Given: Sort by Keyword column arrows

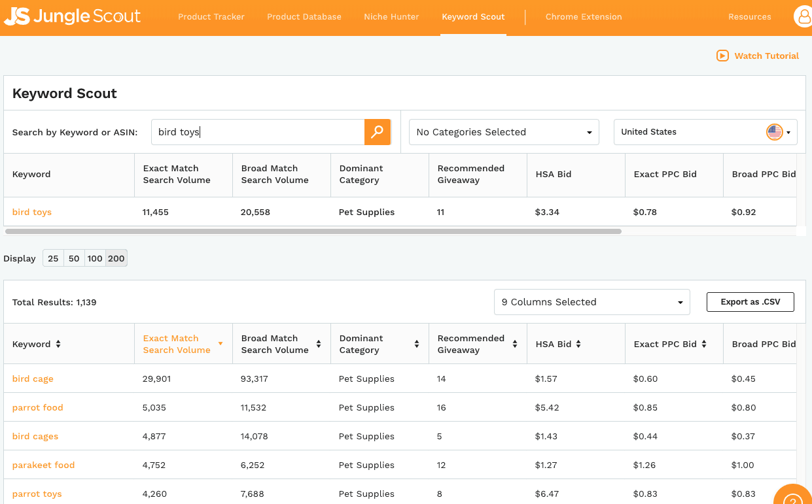Looking at the screenshot, I should 58,344.
